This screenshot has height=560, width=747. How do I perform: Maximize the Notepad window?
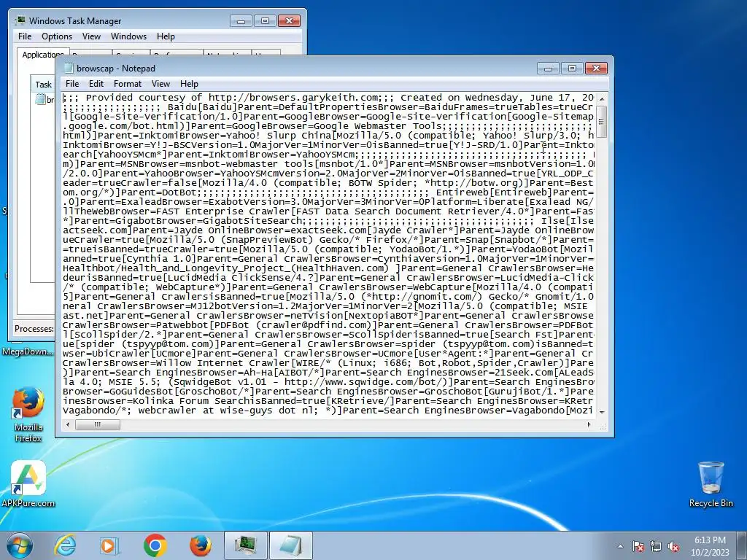pyautogui.click(x=572, y=69)
